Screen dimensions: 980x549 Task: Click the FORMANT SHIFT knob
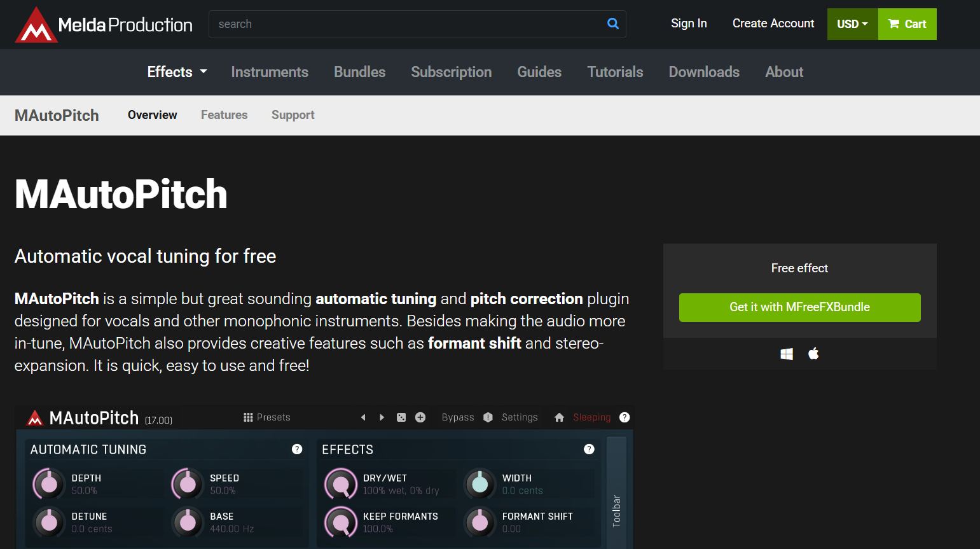point(480,522)
